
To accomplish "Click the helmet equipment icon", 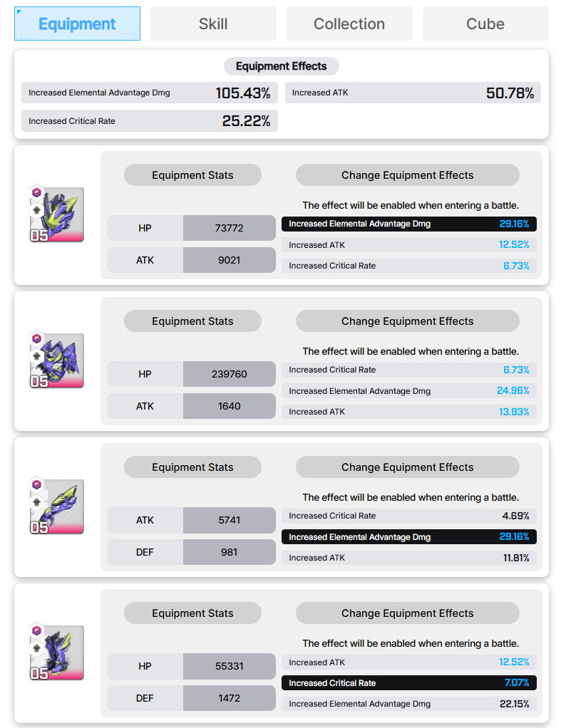I will [57, 214].
